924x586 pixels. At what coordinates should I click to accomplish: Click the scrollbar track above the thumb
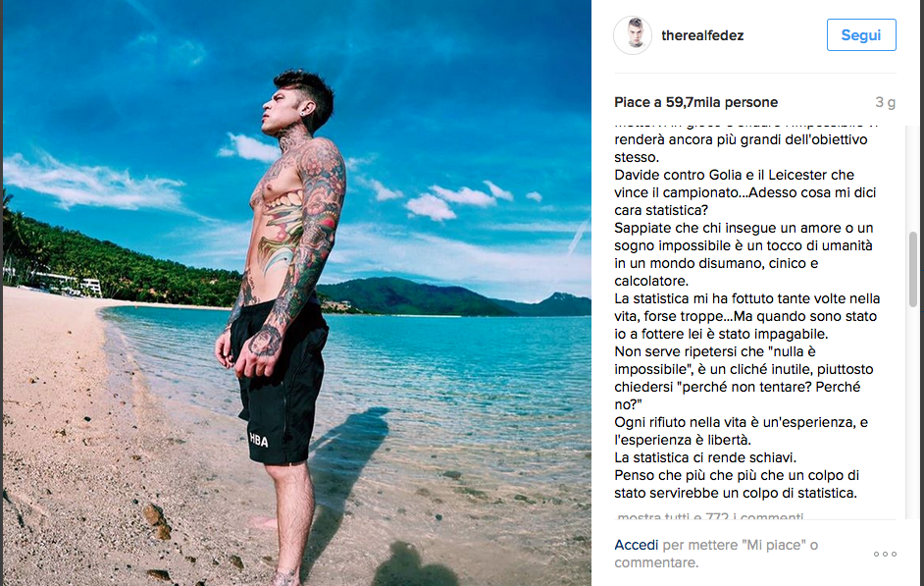tap(913, 177)
